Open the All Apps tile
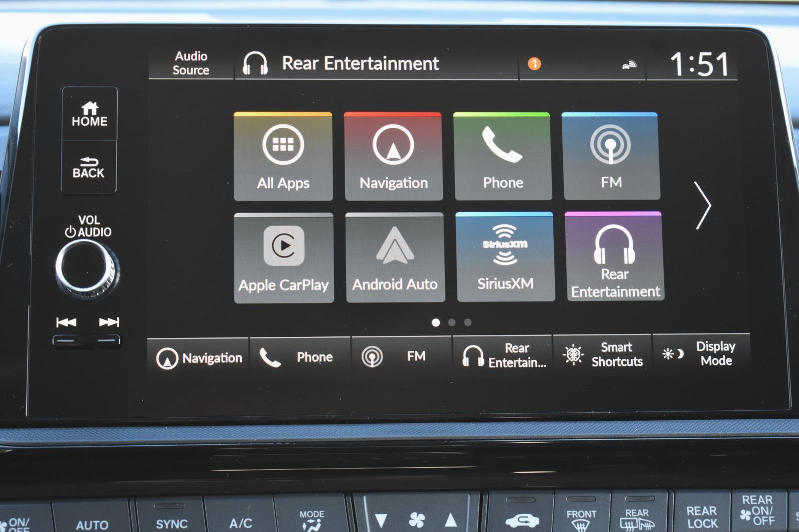This screenshot has width=799, height=532. pos(283,157)
